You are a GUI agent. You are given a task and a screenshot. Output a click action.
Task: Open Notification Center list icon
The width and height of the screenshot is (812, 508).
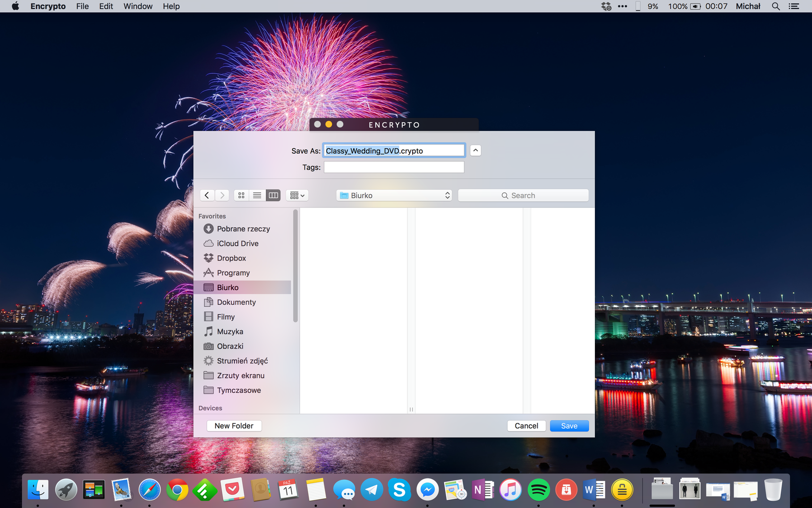tap(794, 6)
